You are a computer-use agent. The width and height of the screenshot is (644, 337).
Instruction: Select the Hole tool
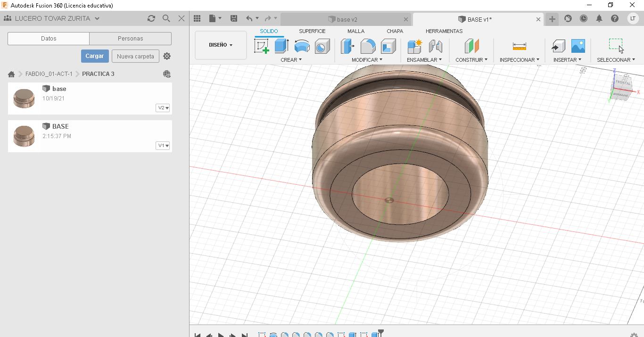[322, 46]
